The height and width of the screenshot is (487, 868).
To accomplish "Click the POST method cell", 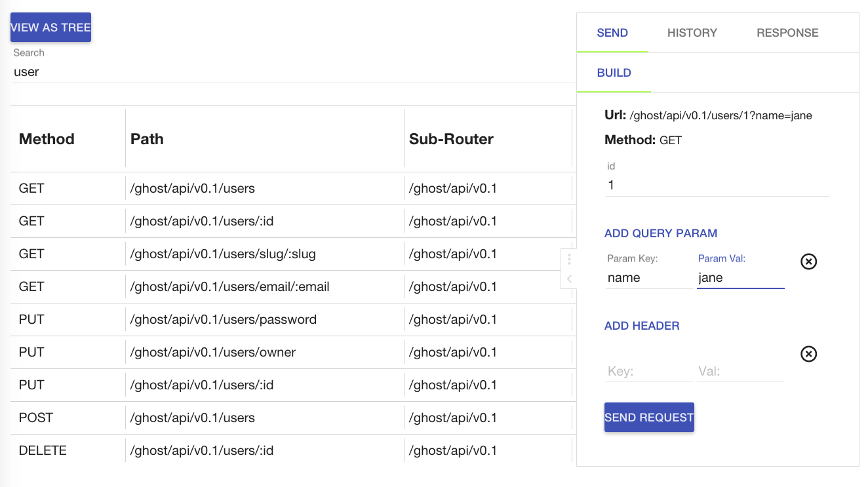I will (36, 418).
